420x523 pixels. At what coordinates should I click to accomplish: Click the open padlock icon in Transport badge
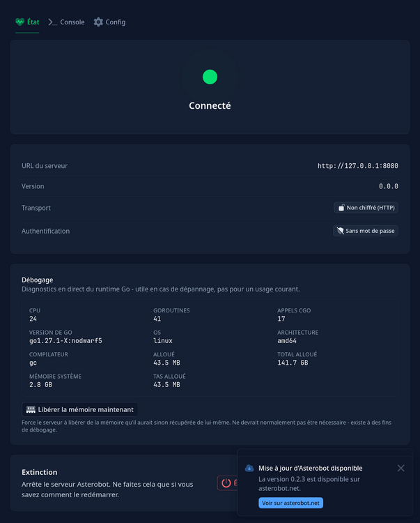(341, 208)
